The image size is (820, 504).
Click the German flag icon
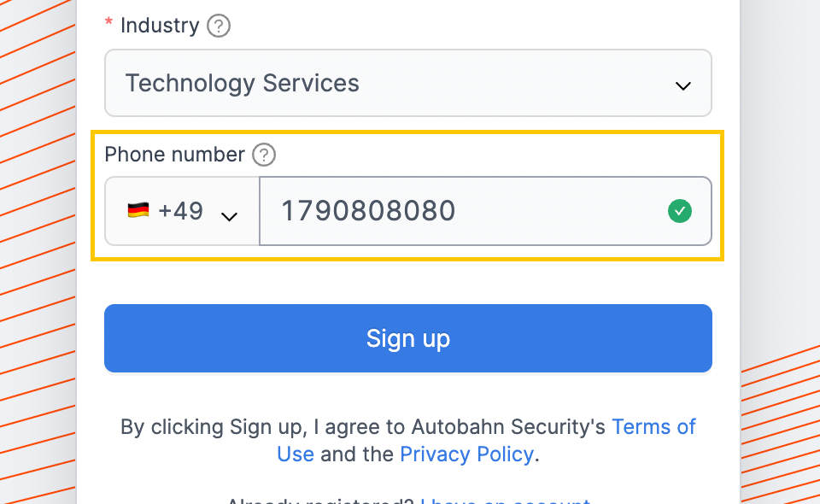point(138,210)
